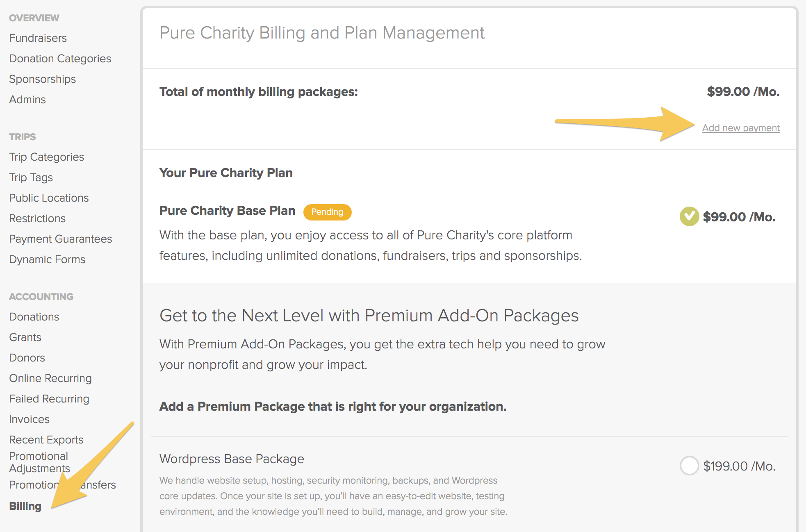
Task: Open the Invoices page
Action: [x=29, y=419]
